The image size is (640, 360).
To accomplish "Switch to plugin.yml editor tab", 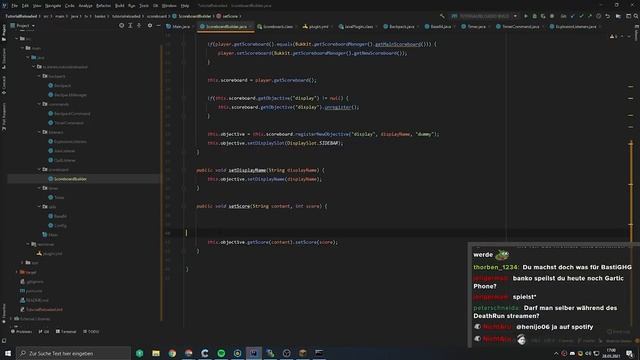I will click(x=316, y=27).
